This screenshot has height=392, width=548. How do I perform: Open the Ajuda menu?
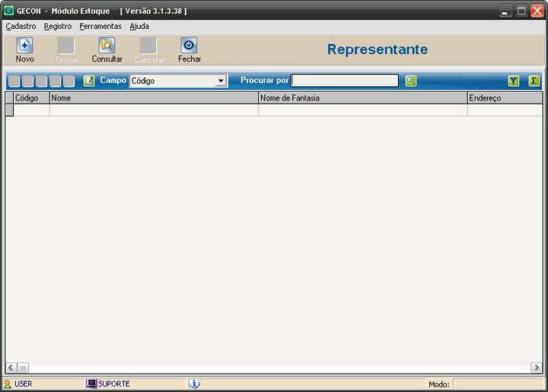[x=139, y=26]
